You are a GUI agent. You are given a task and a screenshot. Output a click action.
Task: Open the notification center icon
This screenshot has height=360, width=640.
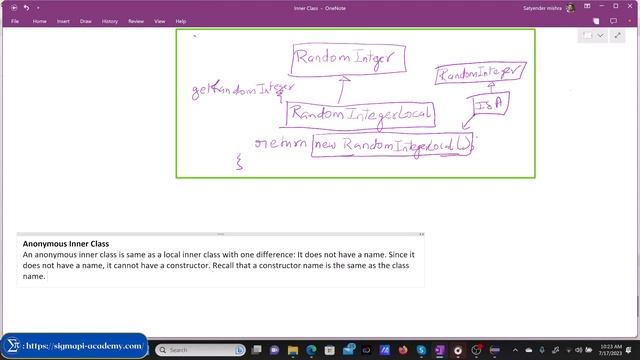click(629, 350)
